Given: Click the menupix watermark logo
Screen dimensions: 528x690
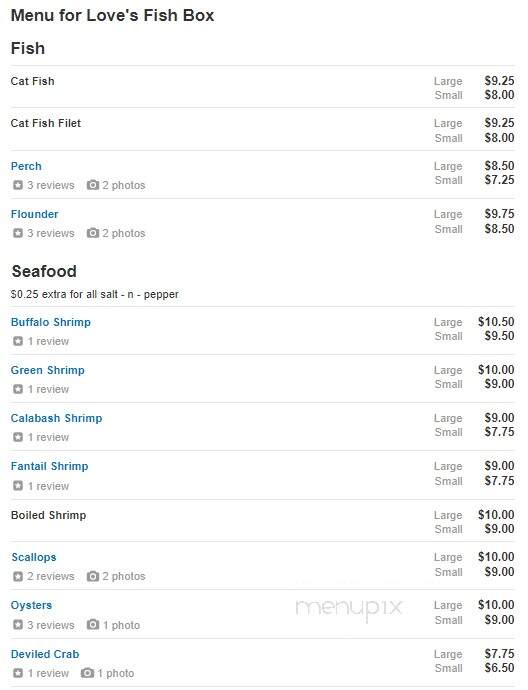Looking at the screenshot, I should click(349, 609).
